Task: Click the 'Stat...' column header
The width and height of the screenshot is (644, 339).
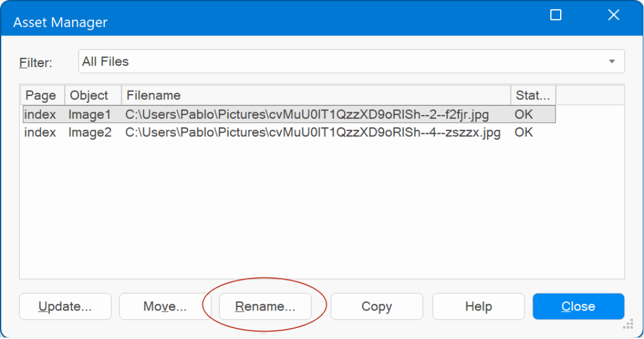Action: [533, 95]
